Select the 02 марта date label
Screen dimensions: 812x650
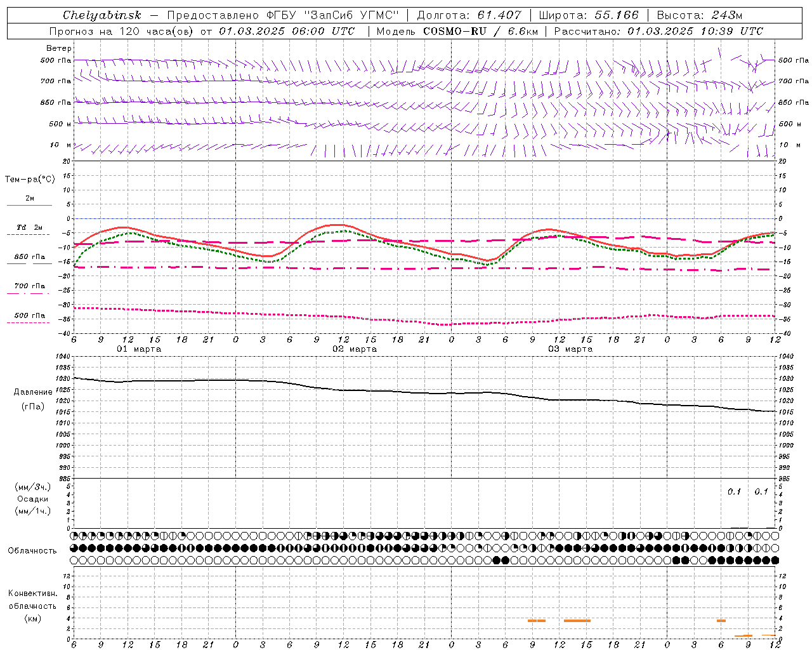point(355,349)
